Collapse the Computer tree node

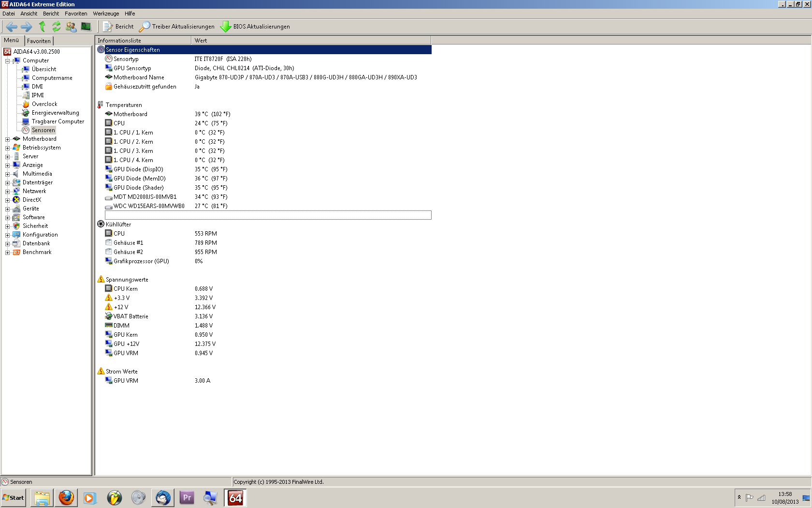(x=7, y=61)
